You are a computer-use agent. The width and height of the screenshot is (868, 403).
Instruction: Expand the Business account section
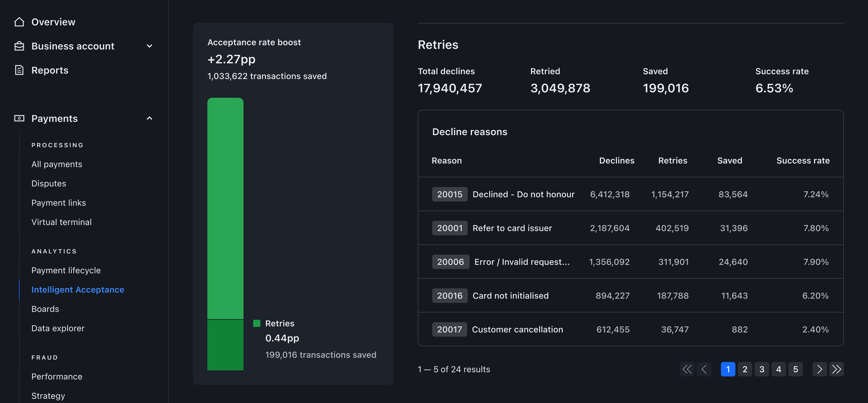[149, 46]
